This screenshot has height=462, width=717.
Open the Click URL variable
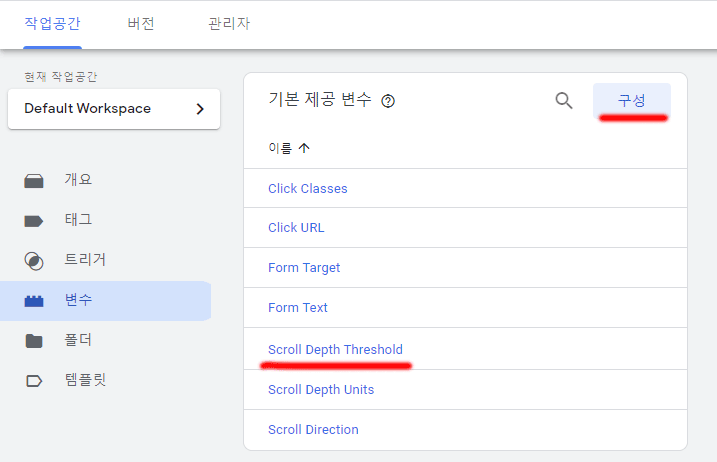point(296,228)
